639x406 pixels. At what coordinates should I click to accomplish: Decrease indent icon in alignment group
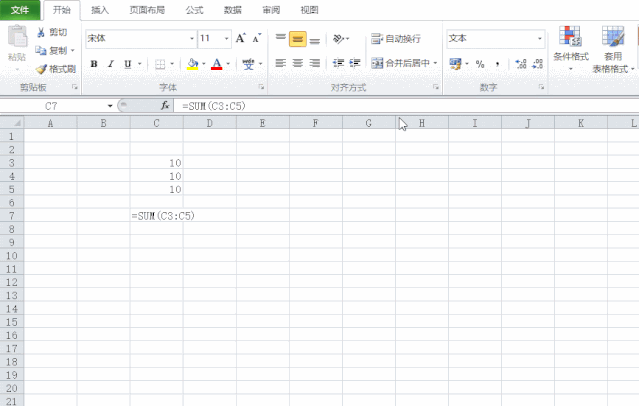(x=338, y=63)
